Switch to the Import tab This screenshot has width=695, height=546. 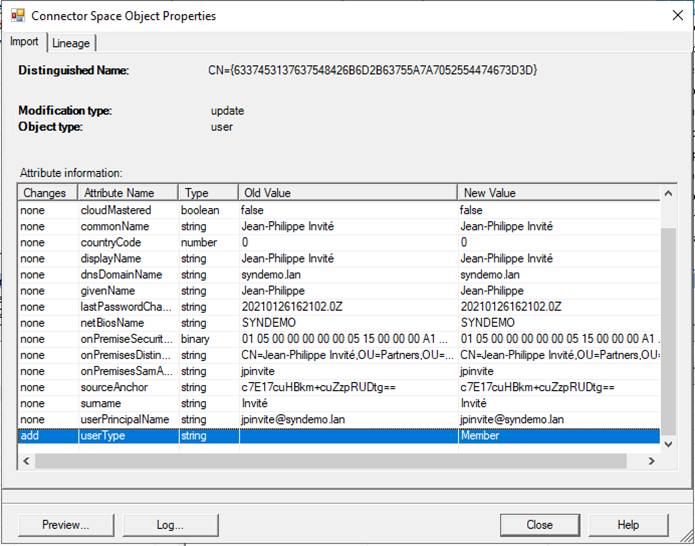click(x=24, y=42)
